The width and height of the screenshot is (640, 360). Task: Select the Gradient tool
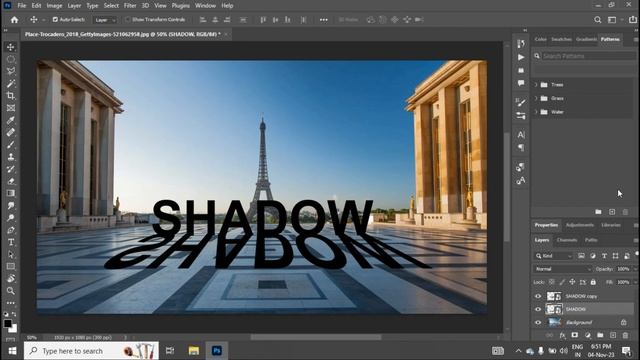[x=11, y=193]
